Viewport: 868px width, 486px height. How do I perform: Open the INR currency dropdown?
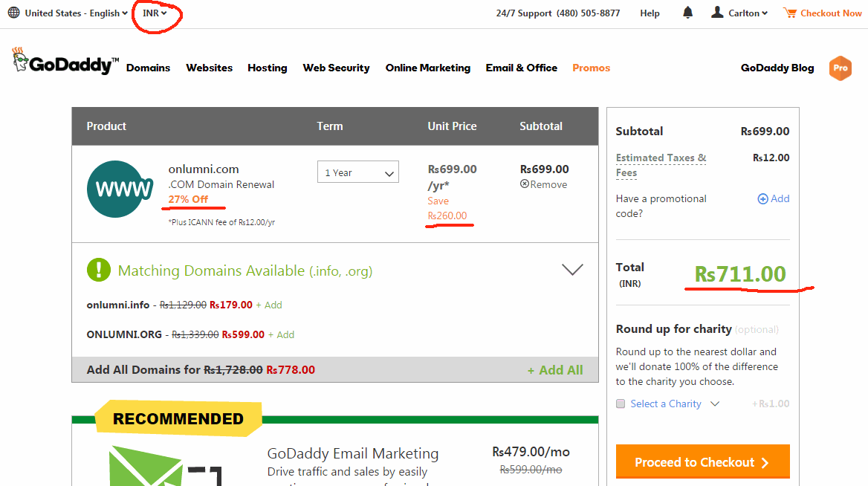pos(155,13)
